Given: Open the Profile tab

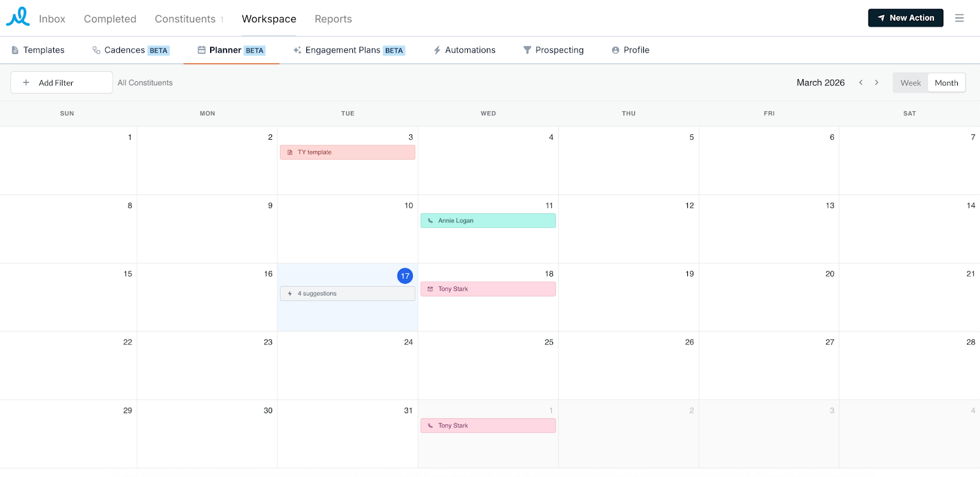Looking at the screenshot, I should point(630,50).
